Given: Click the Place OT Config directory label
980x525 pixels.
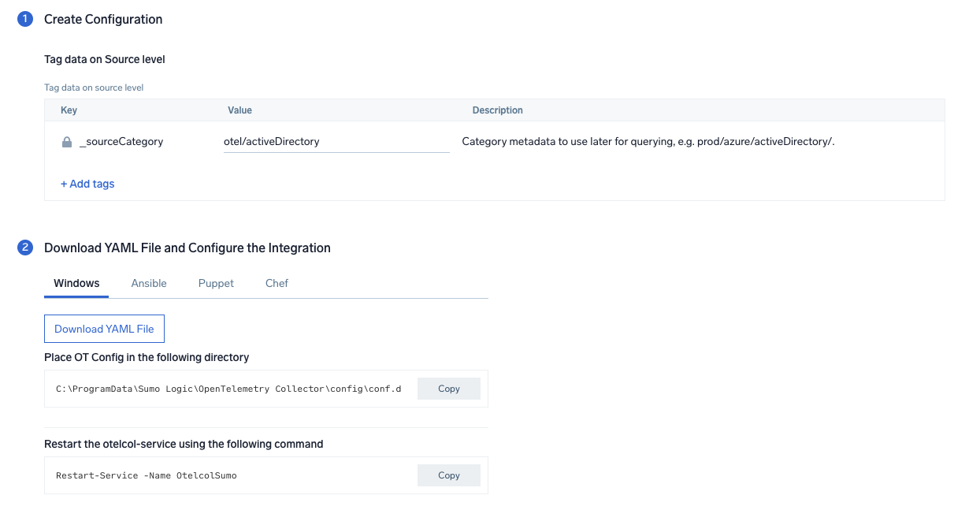Looking at the screenshot, I should tap(147, 357).
